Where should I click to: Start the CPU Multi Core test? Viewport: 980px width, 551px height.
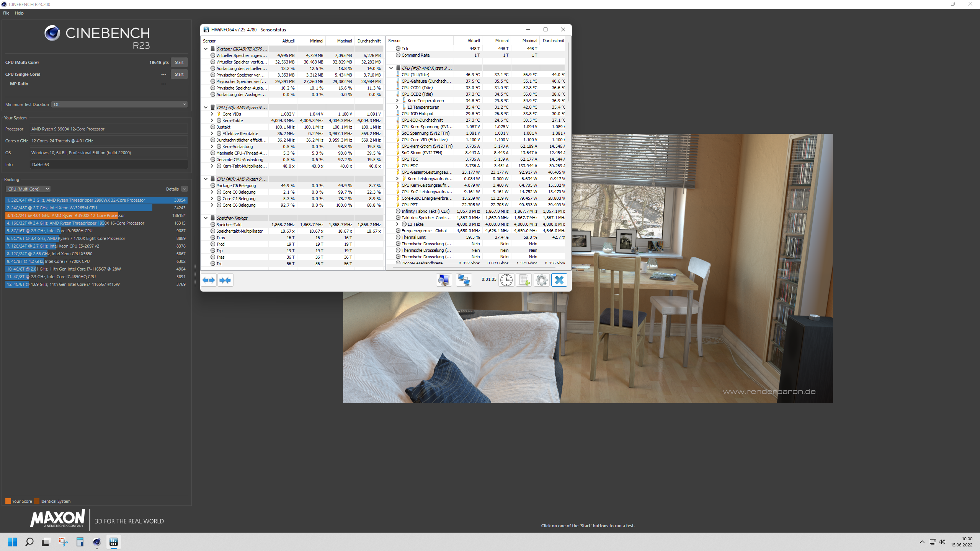coord(179,62)
